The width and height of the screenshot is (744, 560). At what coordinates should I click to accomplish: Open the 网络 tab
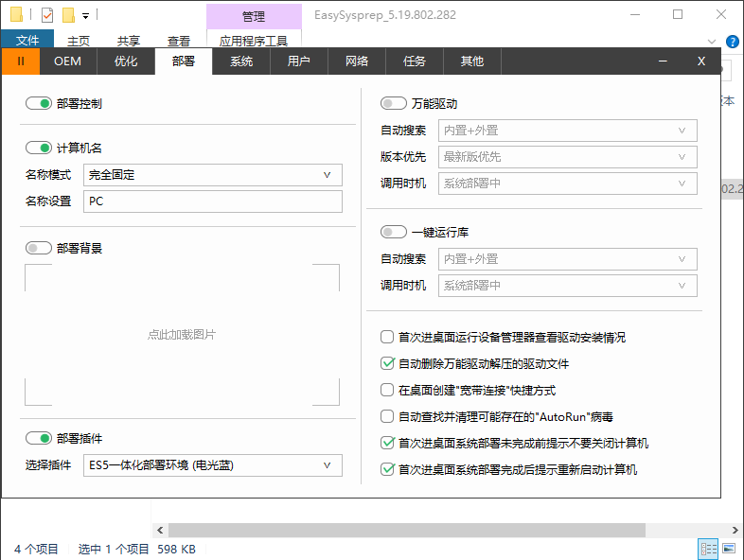(x=357, y=61)
